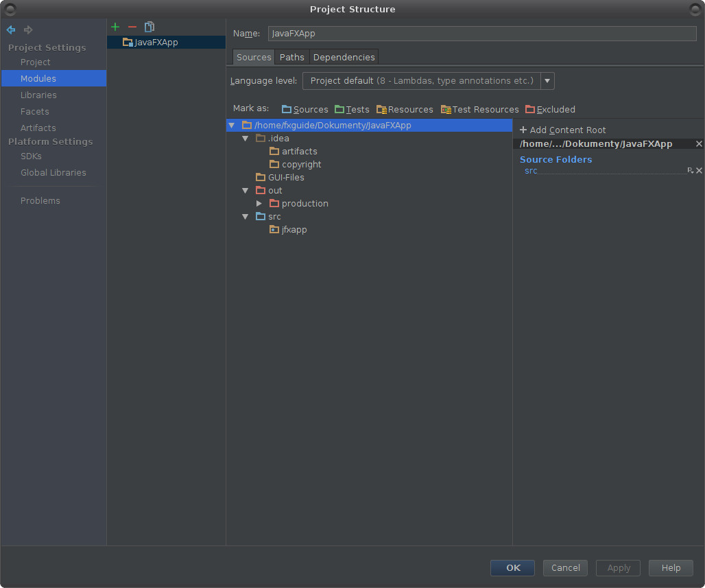Mark folder as Tests
This screenshot has width=705, height=588.
click(x=352, y=109)
